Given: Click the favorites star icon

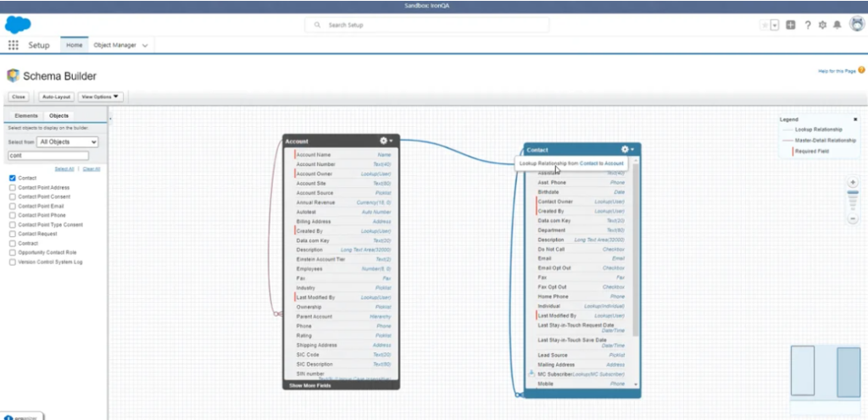Looking at the screenshot, I should [765, 25].
